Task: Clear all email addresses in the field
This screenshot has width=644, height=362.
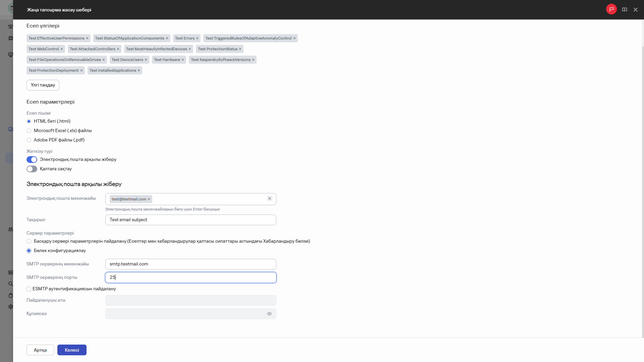Action: pyautogui.click(x=269, y=199)
